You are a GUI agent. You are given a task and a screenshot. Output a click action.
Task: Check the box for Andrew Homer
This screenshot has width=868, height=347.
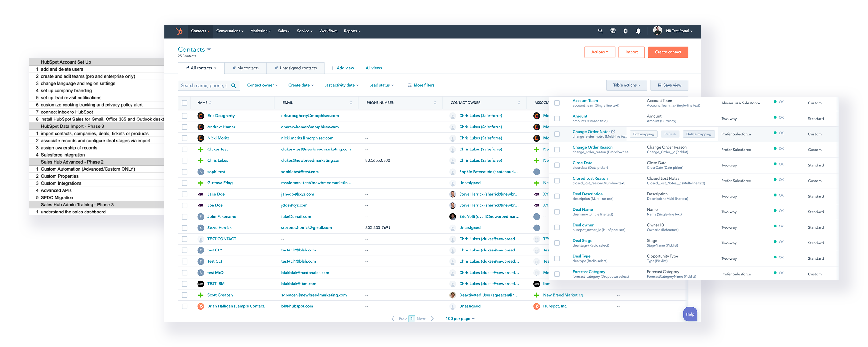coord(184,127)
